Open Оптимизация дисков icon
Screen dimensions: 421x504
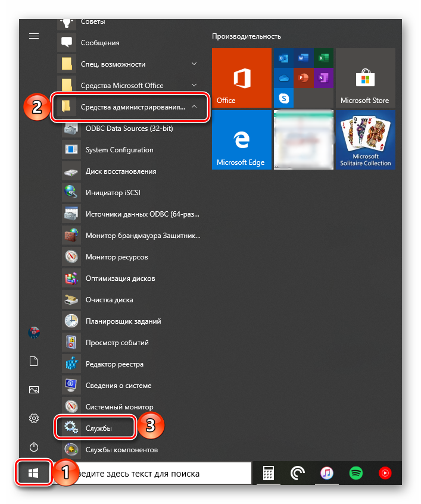click(71, 278)
